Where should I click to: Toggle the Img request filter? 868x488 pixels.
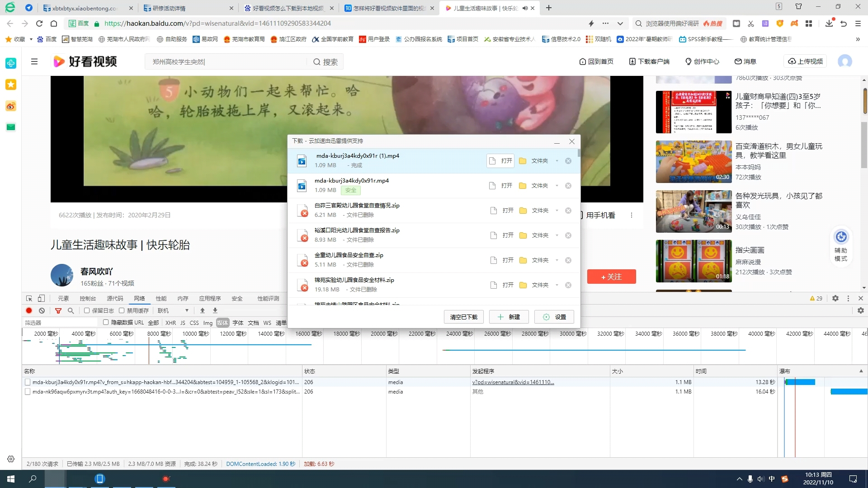208,323
